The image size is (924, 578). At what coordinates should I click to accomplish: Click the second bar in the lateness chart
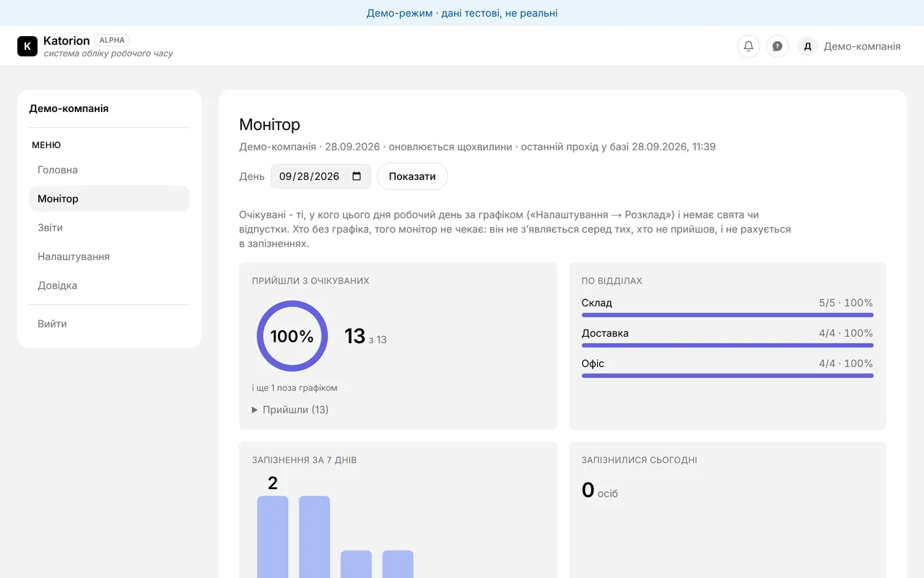point(315,537)
